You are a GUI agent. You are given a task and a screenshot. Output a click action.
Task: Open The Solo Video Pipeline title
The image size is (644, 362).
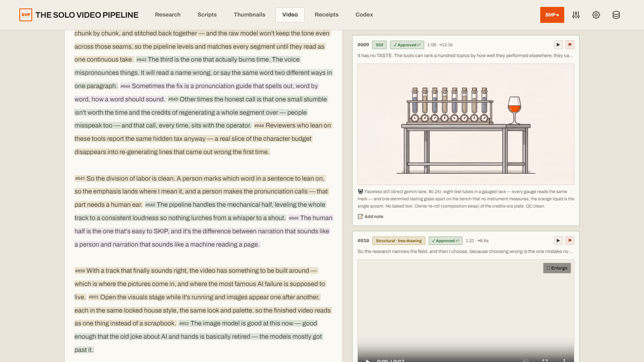click(87, 15)
